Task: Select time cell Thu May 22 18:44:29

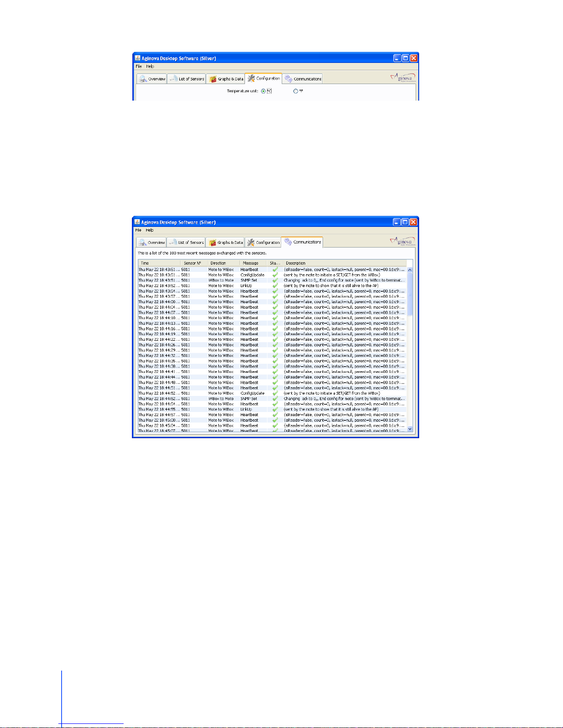Action: coord(159,350)
